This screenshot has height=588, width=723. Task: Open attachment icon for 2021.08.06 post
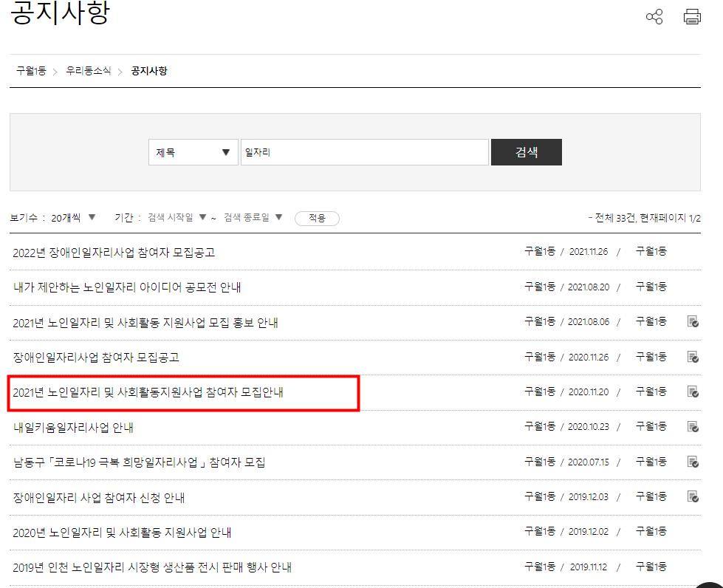tap(693, 321)
